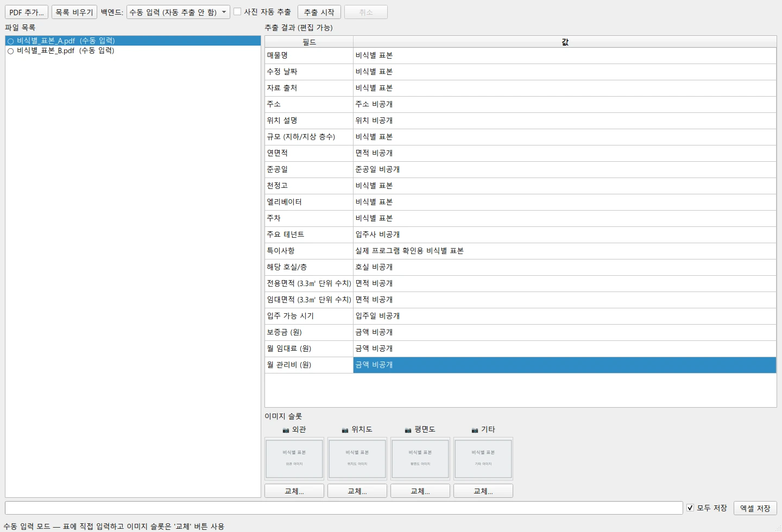This screenshot has height=532, width=782.
Task: Save to Excel with 엑셀 저장
Action: click(x=755, y=508)
